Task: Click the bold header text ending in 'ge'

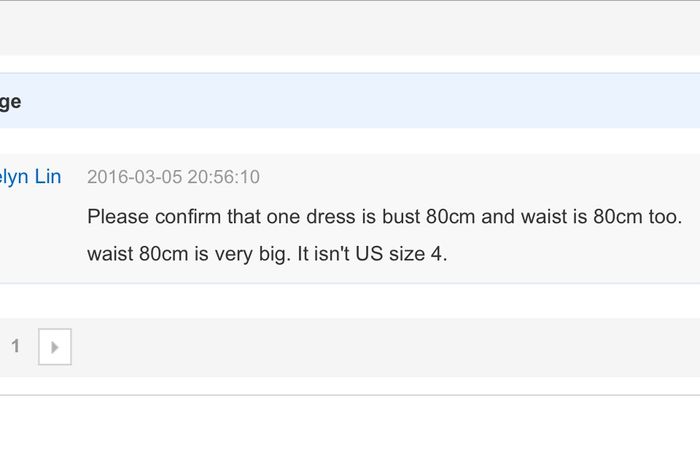Action: [10, 101]
